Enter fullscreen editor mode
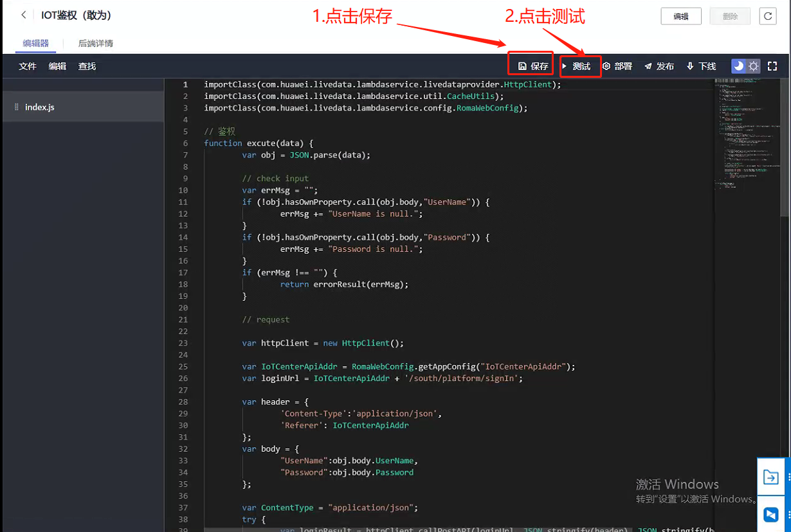Viewport: 791px width, 532px height. [x=772, y=66]
